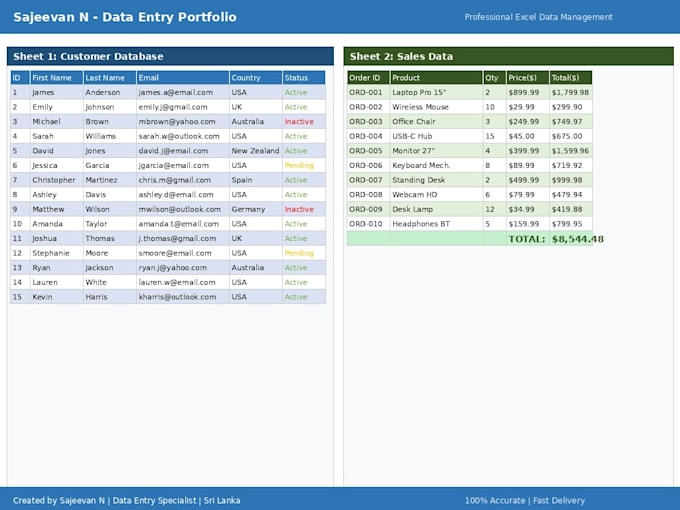Click the 'Last Name' column header
The width and height of the screenshot is (680, 510).
(x=109, y=78)
